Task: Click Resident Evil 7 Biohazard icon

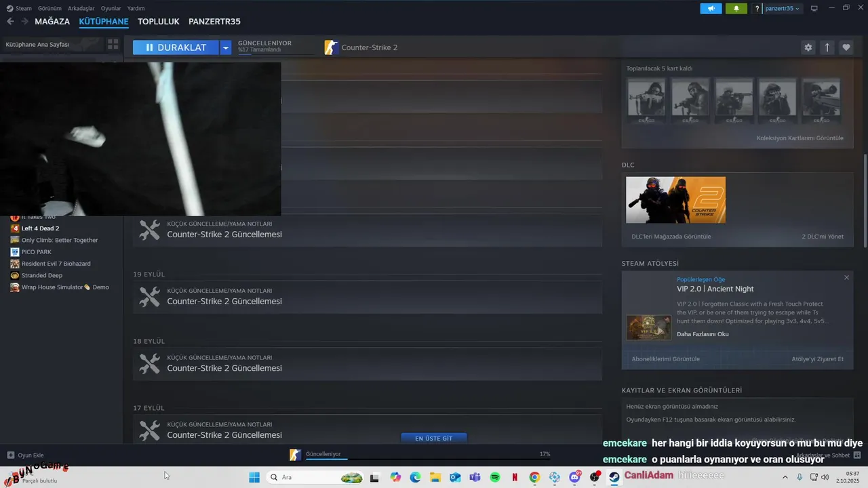Action: (15, 264)
